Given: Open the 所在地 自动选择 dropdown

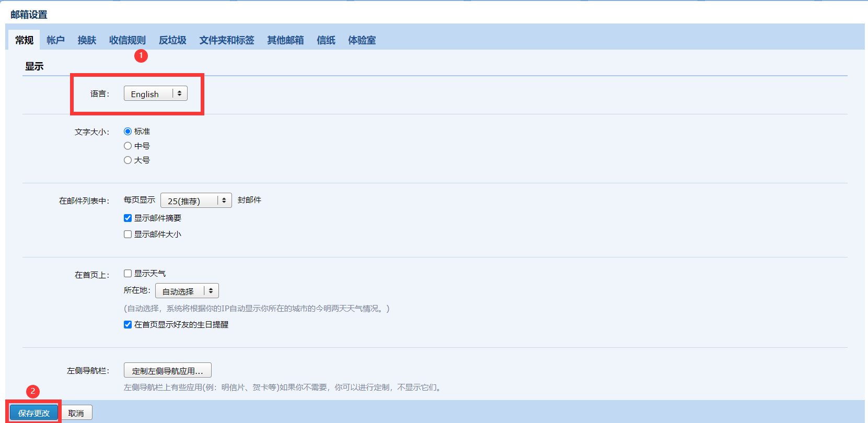Looking at the screenshot, I should [187, 291].
